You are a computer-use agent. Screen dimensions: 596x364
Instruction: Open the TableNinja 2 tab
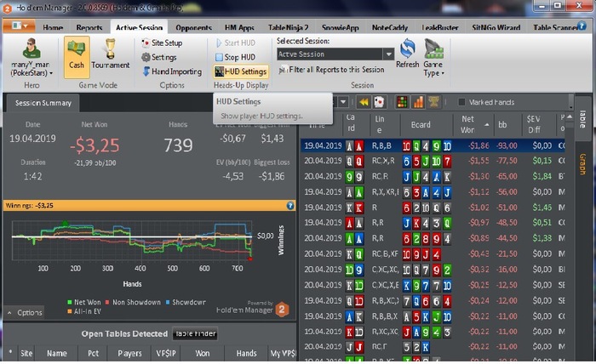click(288, 27)
